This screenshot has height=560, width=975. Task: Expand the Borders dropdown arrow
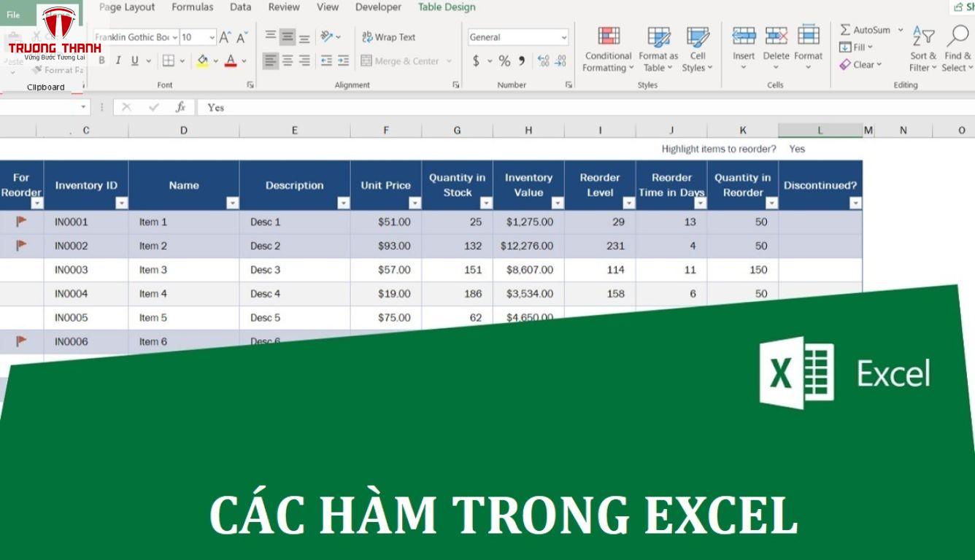182,61
